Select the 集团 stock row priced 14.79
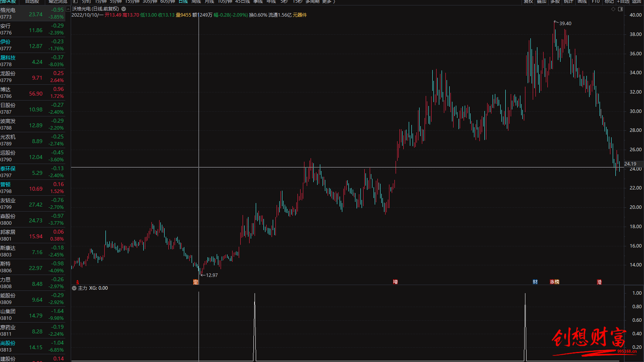The height and width of the screenshot is (362, 644). pos(32,315)
